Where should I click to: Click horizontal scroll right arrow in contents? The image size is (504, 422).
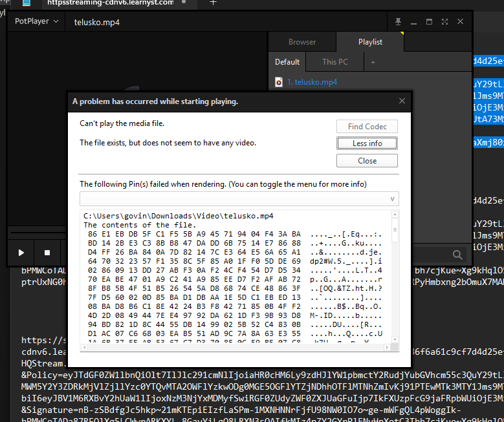(x=388, y=347)
